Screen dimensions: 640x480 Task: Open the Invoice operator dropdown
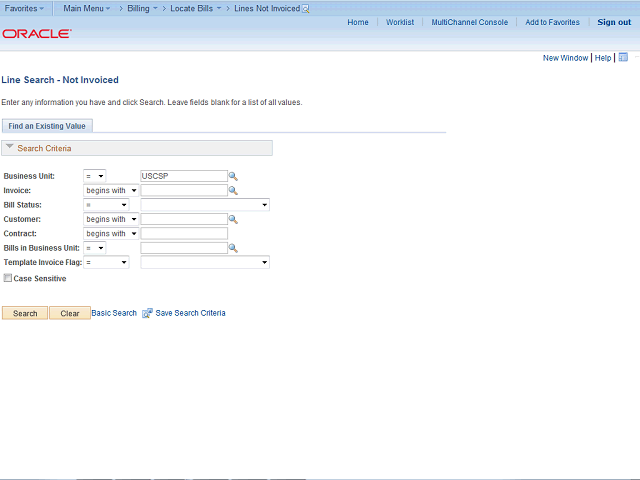click(111, 191)
